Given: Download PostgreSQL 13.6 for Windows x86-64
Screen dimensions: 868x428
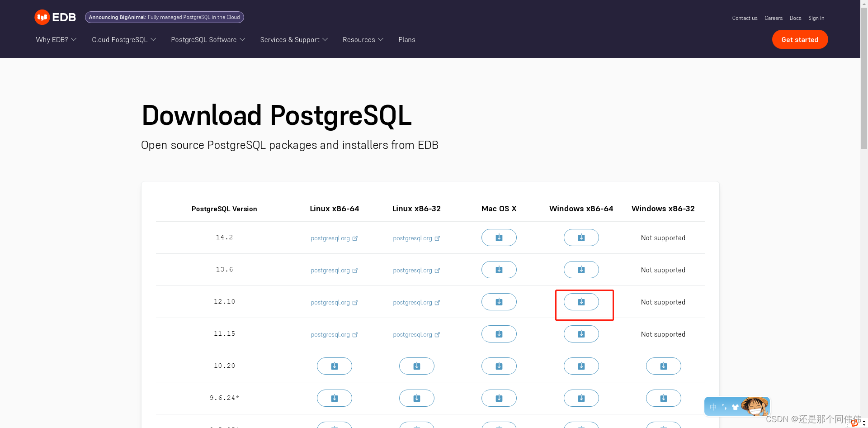Looking at the screenshot, I should (x=581, y=270).
